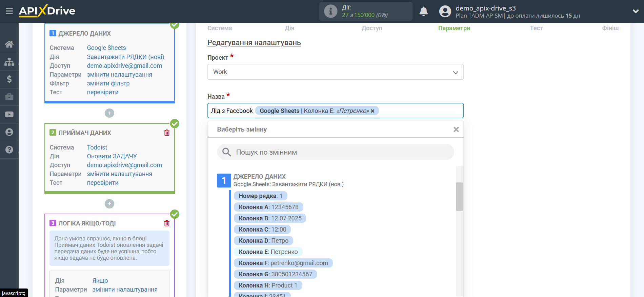This screenshot has height=297, width=644.
Task: Open the receiver access email link
Action: pos(124,165)
